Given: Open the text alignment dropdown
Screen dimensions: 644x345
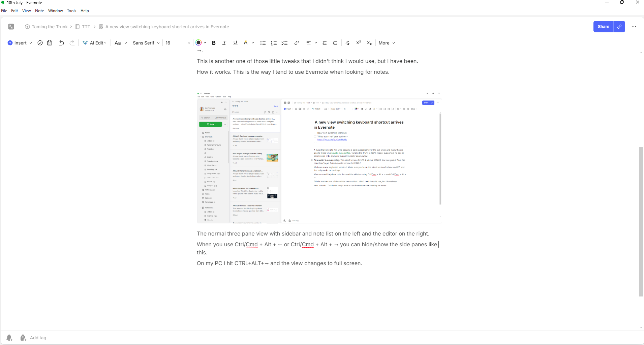Looking at the screenshot, I should (x=311, y=43).
